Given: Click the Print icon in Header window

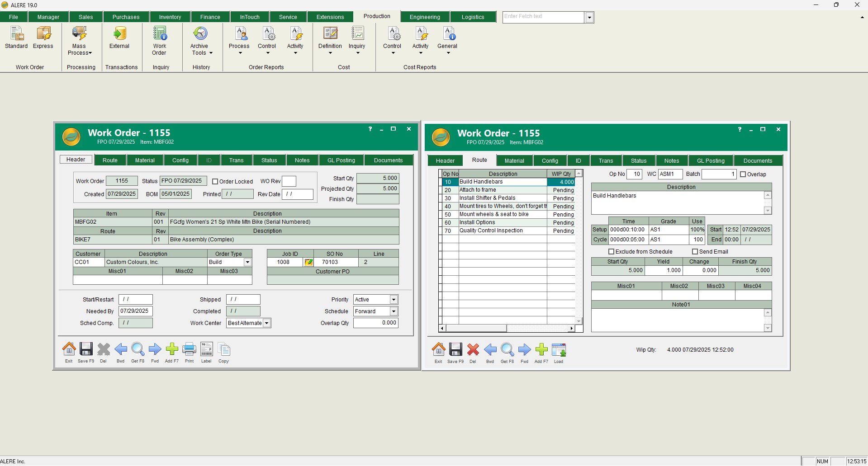Looking at the screenshot, I should (189, 349).
